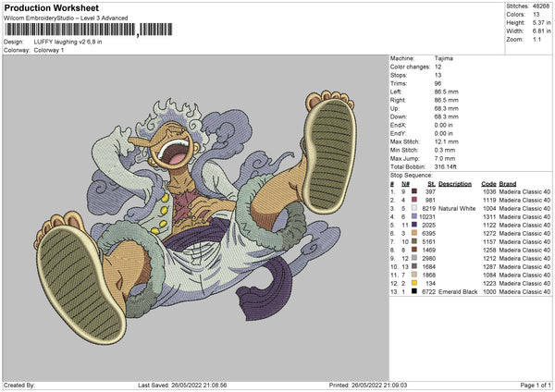The width and height of the screenshot is (555, 392).
Task: Click the Colorway 1 value
Action: coord(49,50)
